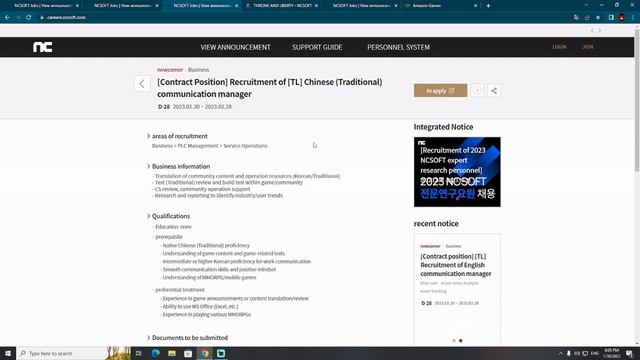Click the NC logo in header
The height and width of the screenshot is (360, 640).
tap(42, 47)
